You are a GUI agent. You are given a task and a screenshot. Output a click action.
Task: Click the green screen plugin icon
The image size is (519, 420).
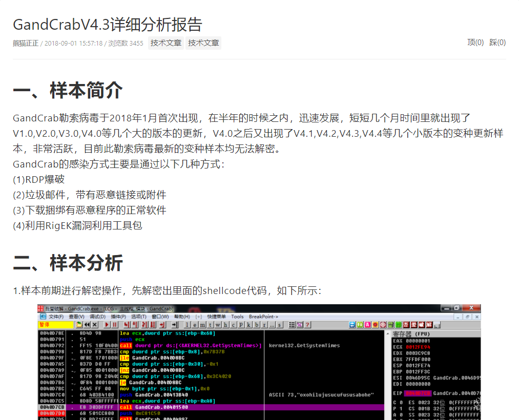point(399,325)
